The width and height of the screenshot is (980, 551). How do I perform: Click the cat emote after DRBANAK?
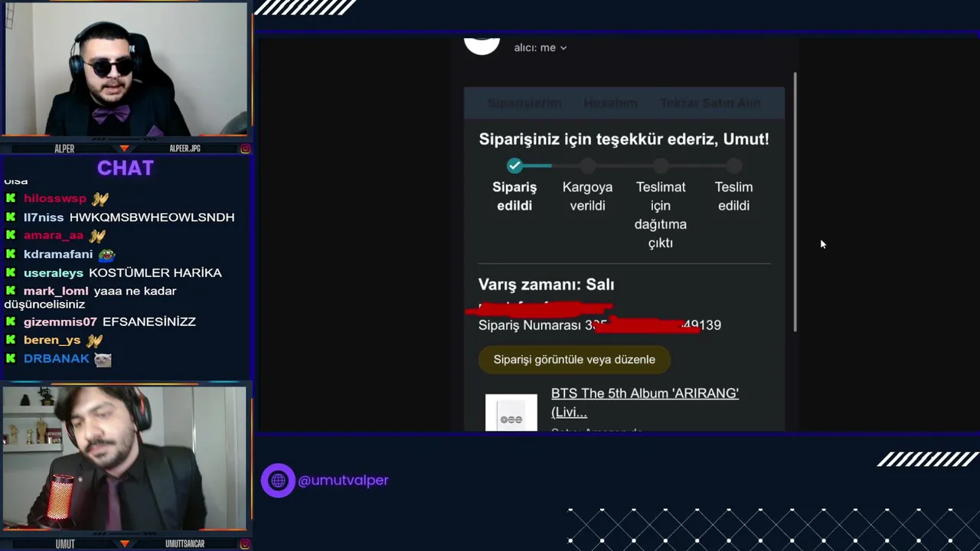click(103, 359)
